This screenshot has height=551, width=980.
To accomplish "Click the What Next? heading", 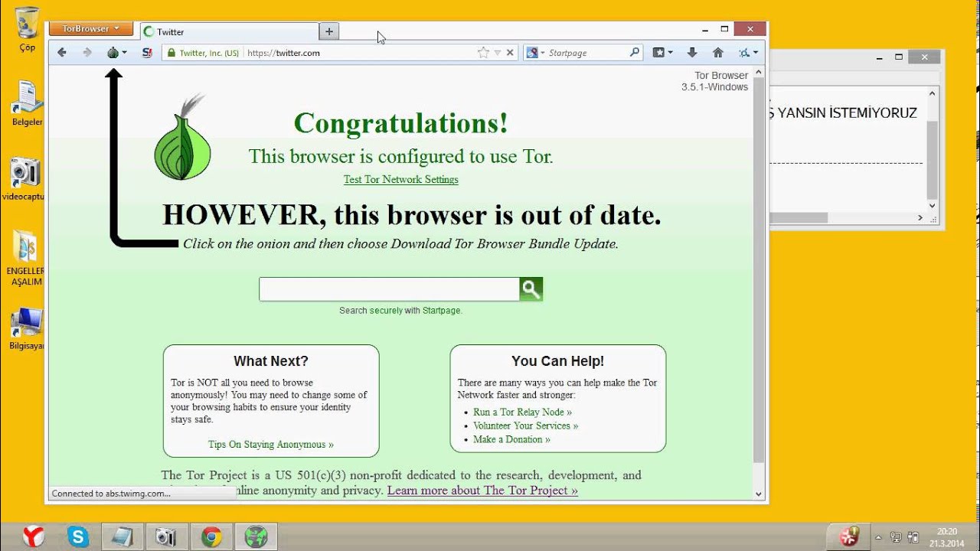I will click(x=271, y=361).
